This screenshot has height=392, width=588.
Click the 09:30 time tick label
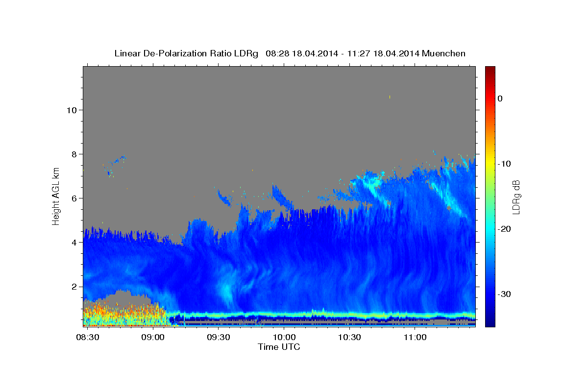coord(219,338)
